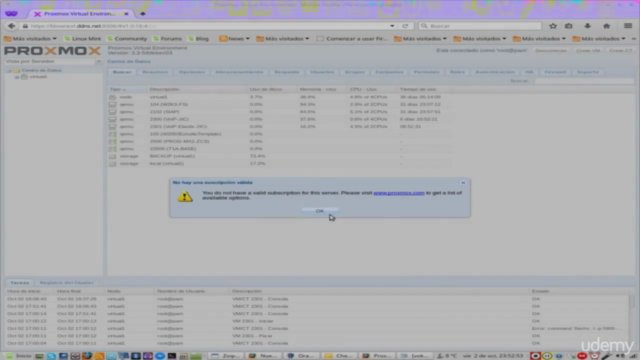640x360 pixels.
Task: Open the www.proxmox.com link in the dialog
Action: [x=399, y=193]
